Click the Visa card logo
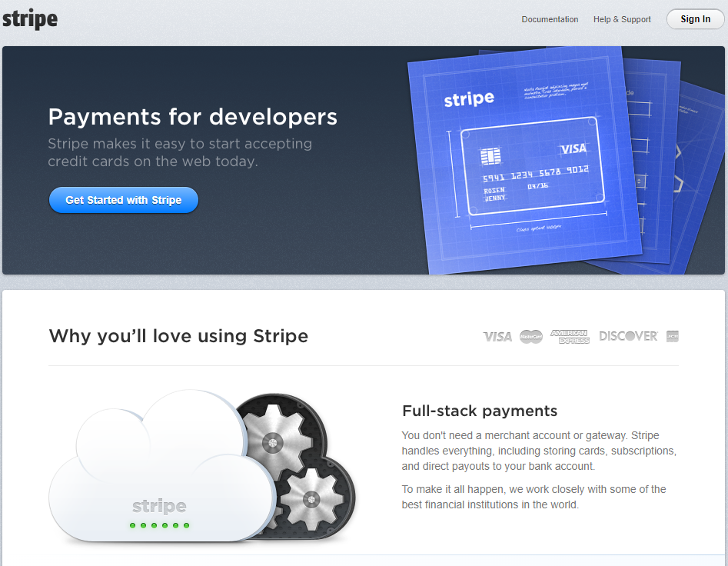Viewport: 728px width, 566px height. 497,337
